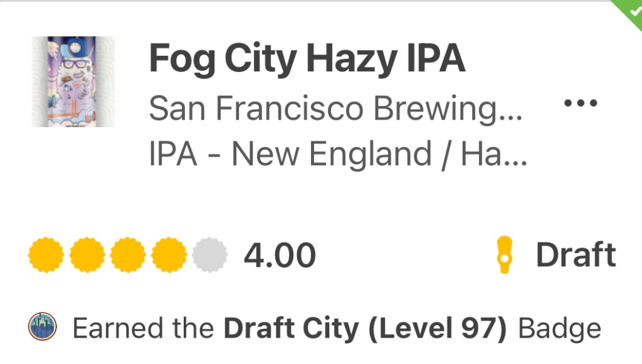
Task: Click the Draft serving type label
Action: coord(576,256)
